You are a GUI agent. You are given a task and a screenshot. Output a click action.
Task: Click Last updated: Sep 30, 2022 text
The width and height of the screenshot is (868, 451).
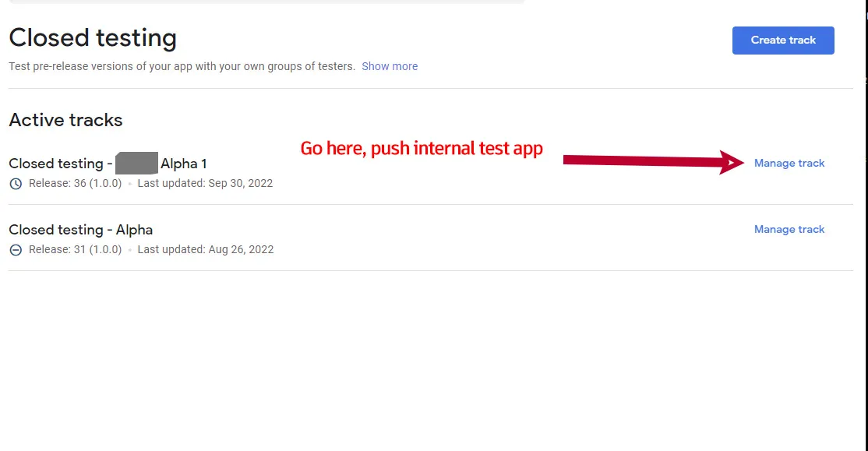[205, 184]
